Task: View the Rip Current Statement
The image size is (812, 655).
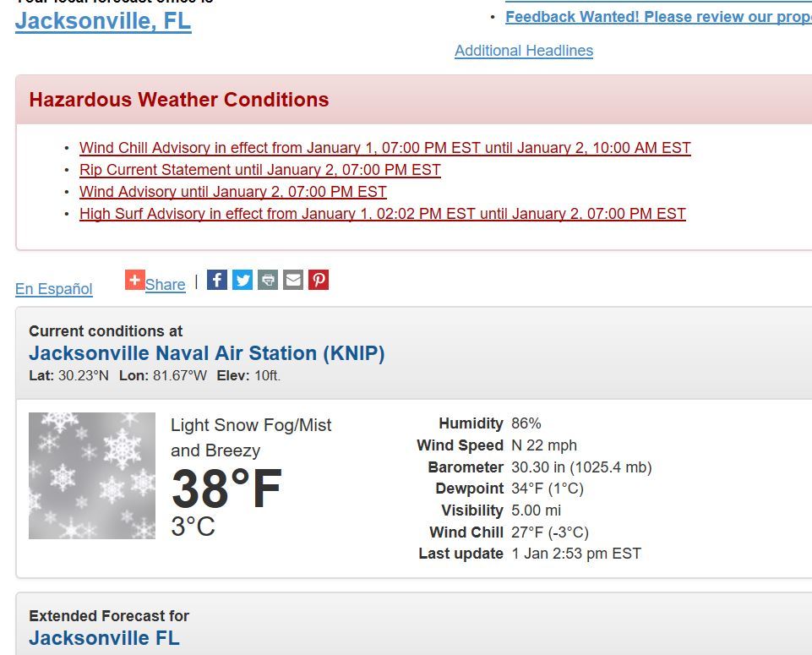Action: [259, 170]
